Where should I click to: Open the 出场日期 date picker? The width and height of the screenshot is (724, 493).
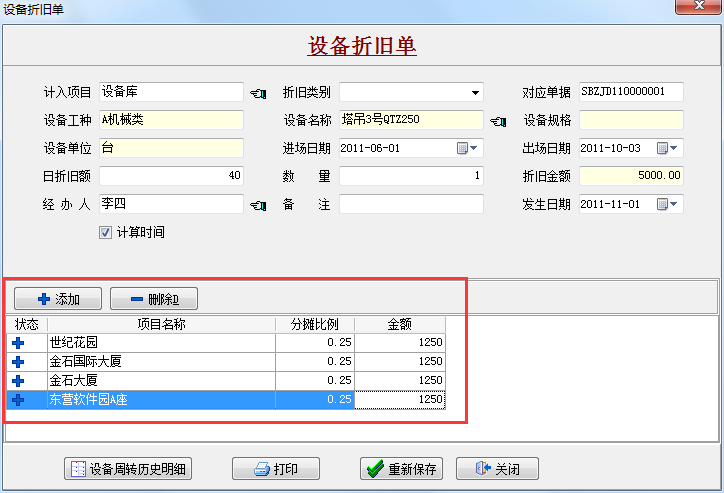click(x=667, y=148)
